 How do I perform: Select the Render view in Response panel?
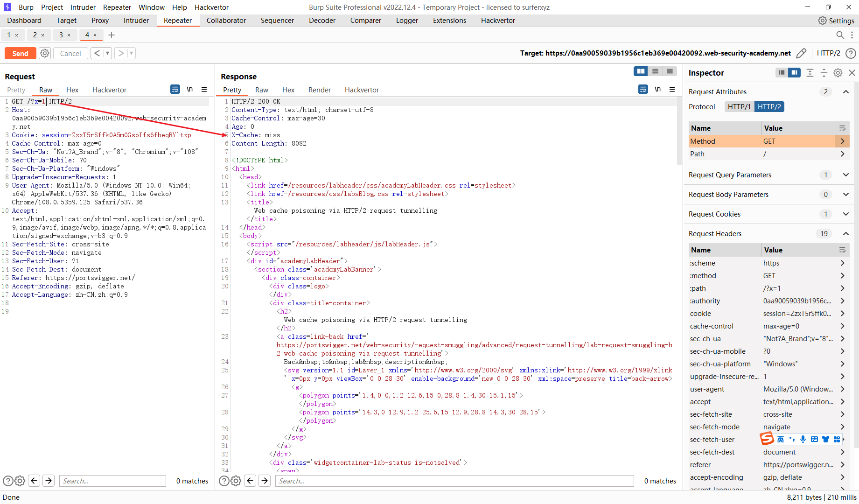point(320,90)
